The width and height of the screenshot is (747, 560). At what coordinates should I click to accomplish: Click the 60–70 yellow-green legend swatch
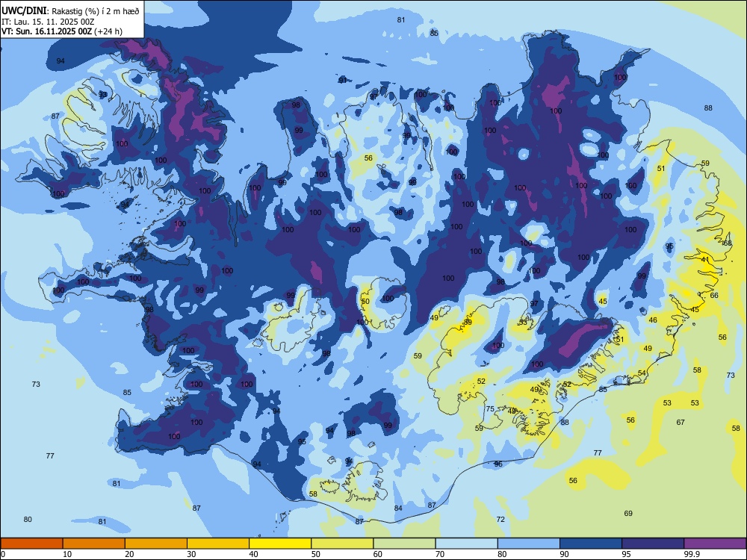tap(404, 544)
